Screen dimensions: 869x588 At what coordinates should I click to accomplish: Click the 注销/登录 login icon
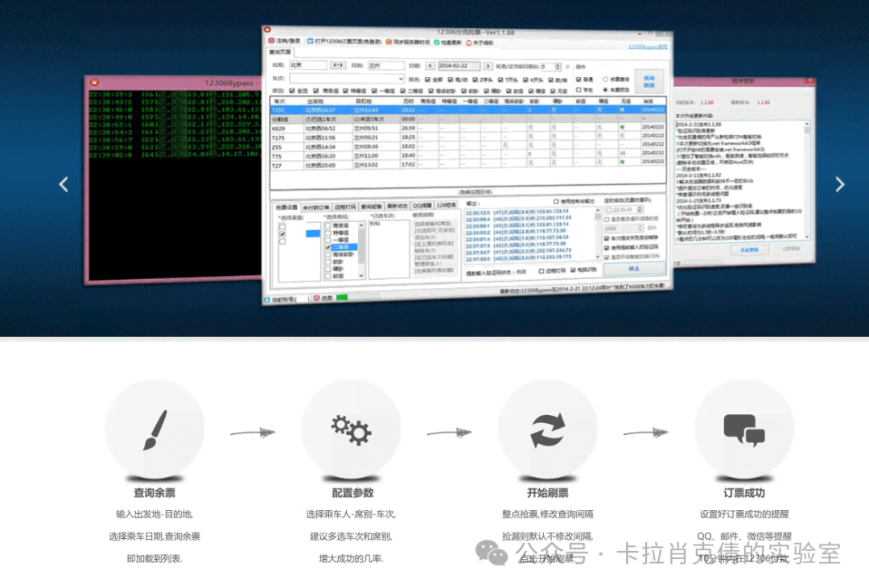click(272, 41)
